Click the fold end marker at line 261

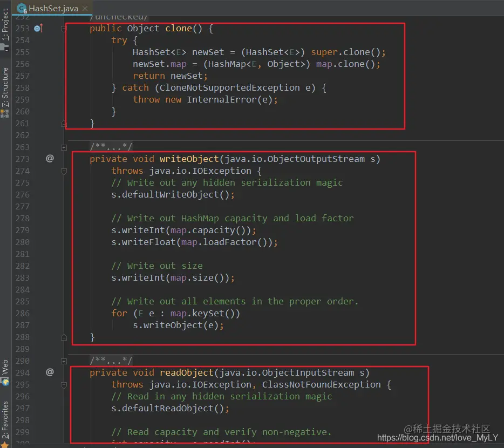click(x=64, y=124)
